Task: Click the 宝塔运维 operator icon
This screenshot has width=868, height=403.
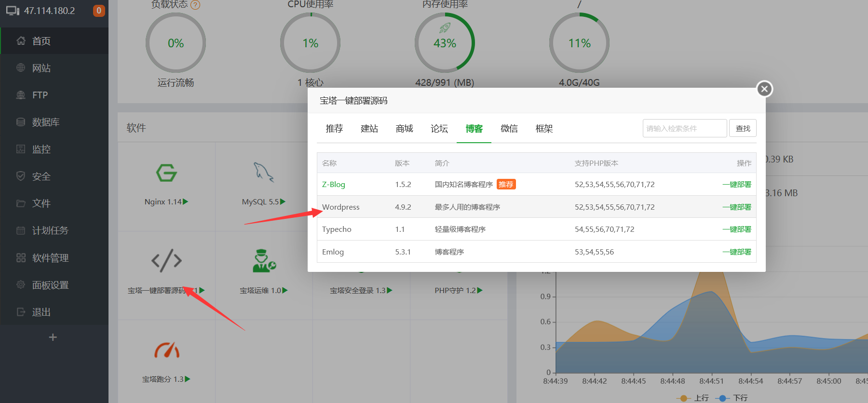Action: tap(264, 260)
